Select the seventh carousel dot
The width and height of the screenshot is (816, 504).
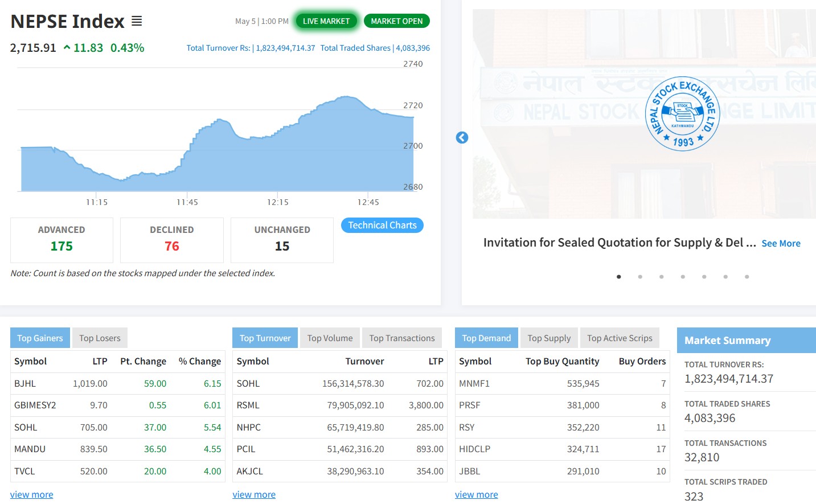tap(747, 277)
